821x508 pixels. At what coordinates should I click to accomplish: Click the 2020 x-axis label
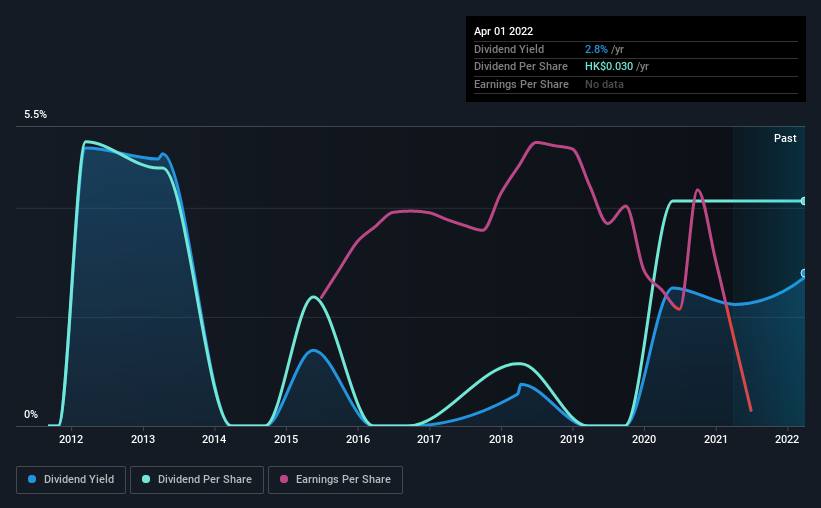644,439
